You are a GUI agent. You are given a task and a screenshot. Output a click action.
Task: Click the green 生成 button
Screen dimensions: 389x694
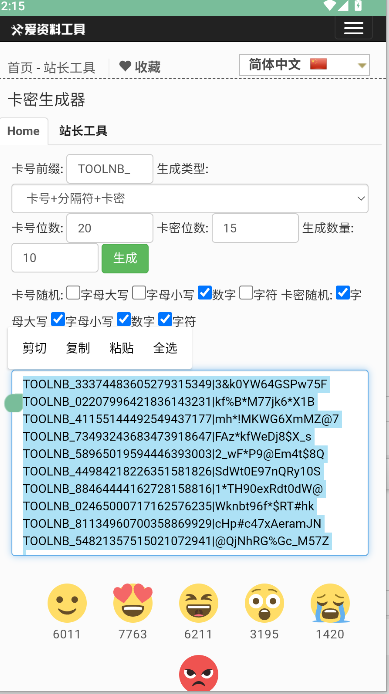coord(125,258)
